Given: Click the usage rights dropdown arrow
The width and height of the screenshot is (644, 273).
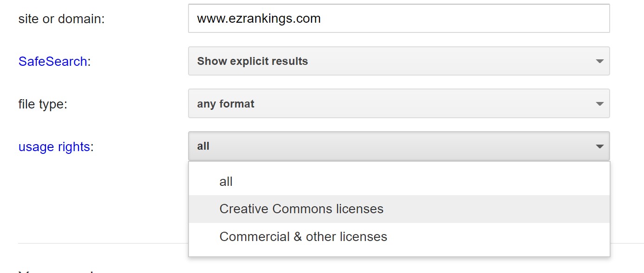Looking at the screenshot, I should coord(599,146).
